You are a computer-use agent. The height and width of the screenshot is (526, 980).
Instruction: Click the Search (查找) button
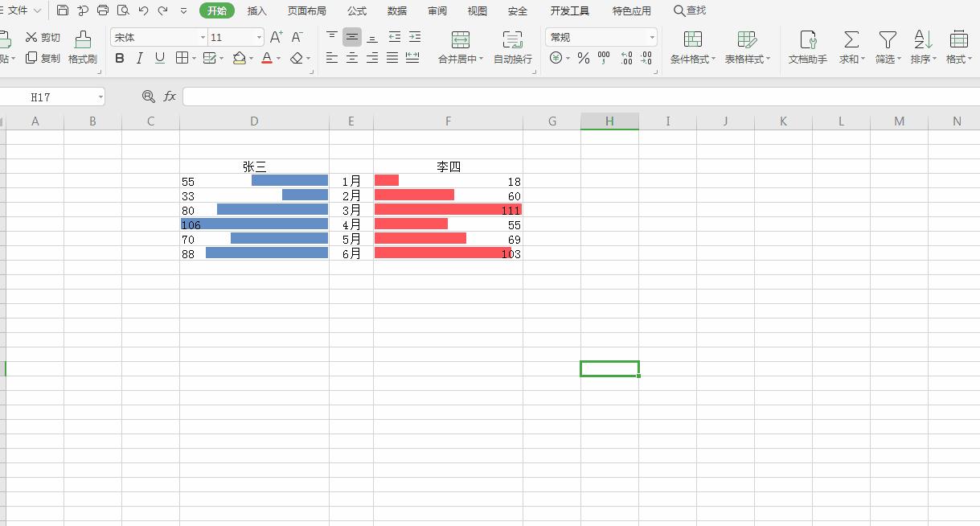pyautogui.click(x=690, y=10)
